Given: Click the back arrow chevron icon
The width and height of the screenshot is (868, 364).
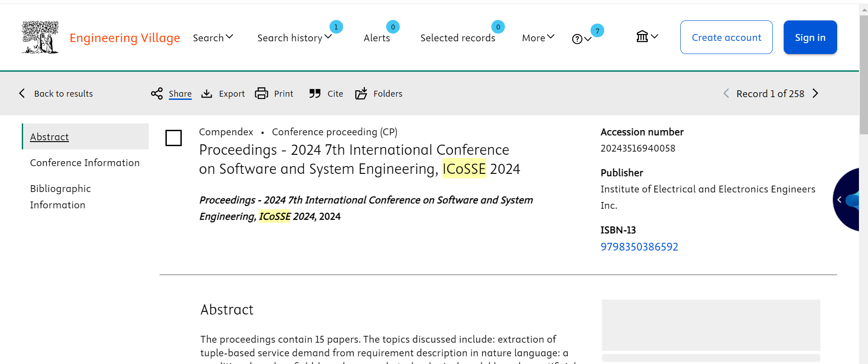Looking at the screenshot, I should click(22, 93).
